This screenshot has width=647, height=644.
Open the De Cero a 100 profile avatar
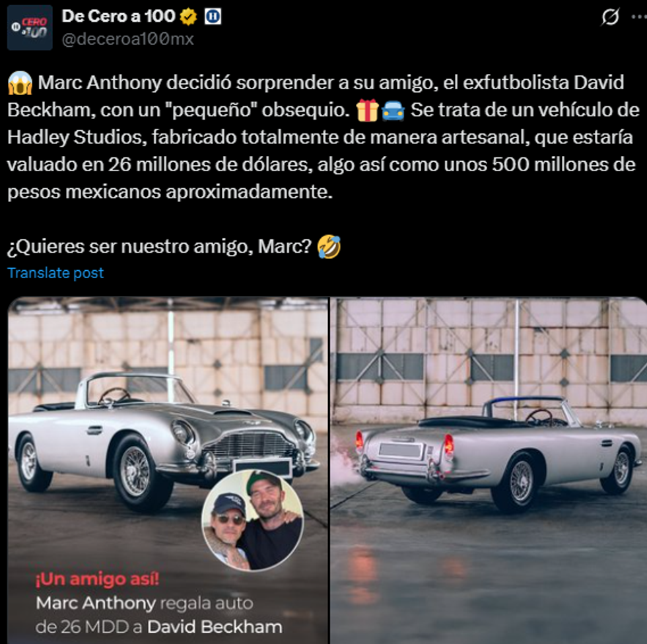point(30,28)
